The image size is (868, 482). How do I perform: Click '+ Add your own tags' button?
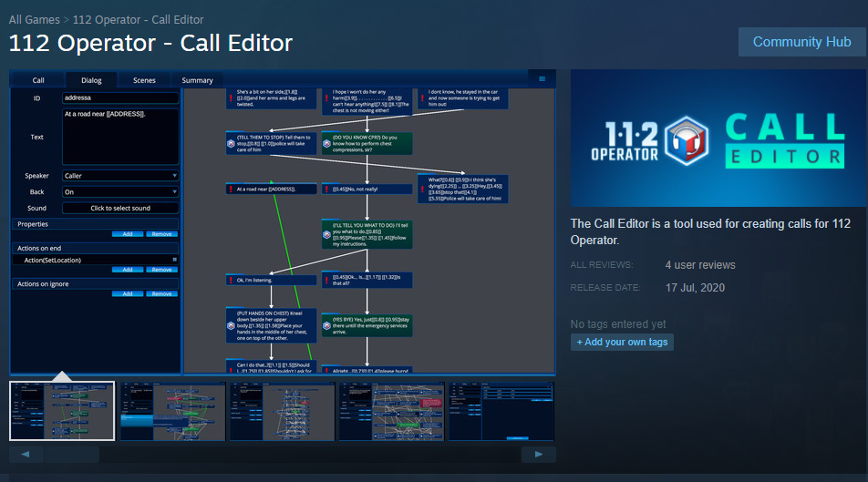(x=622, y=342)
